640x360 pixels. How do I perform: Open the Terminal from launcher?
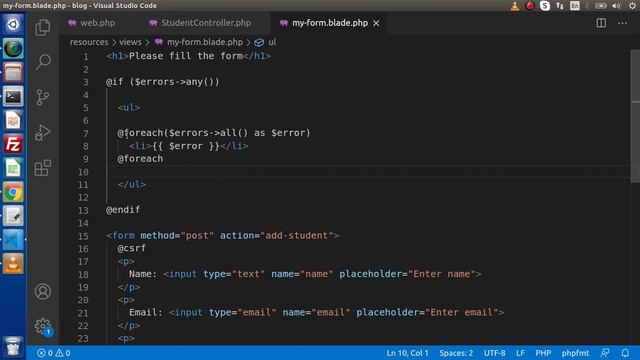tap(13, 96)
